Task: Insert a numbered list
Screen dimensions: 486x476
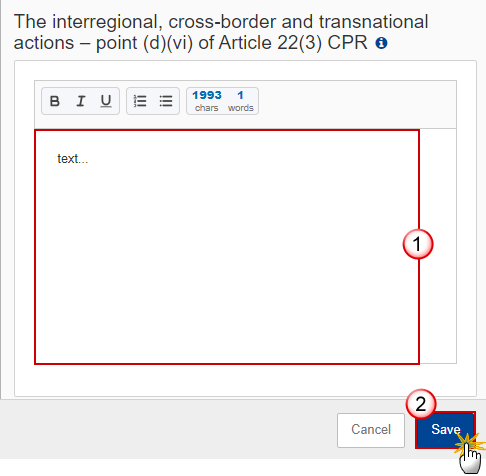Action: [x=140, y=101]
